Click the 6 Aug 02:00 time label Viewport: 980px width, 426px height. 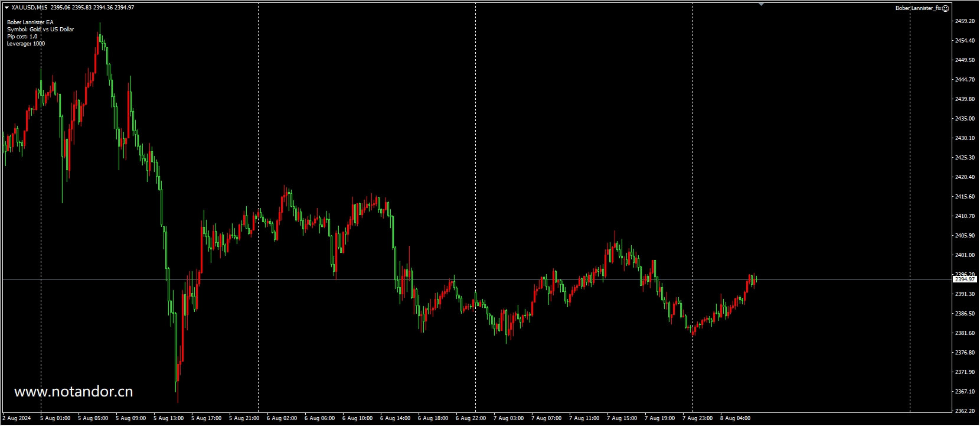282,418
